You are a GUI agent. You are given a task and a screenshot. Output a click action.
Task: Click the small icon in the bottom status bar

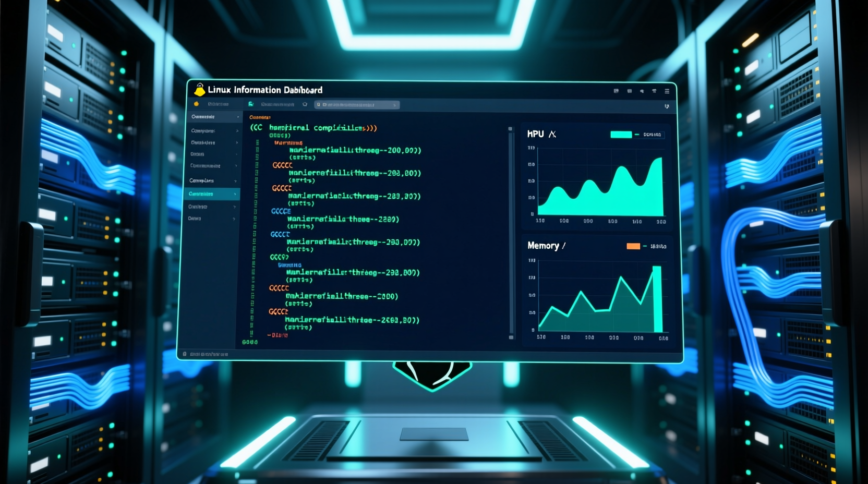185,354
